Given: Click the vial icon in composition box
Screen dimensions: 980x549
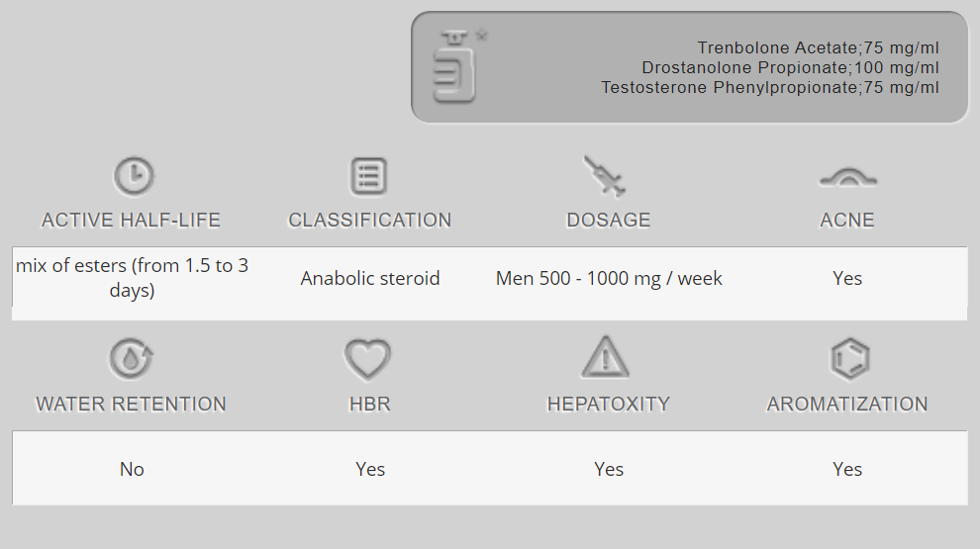Looking at the screenshot, I should click(455, 67).
